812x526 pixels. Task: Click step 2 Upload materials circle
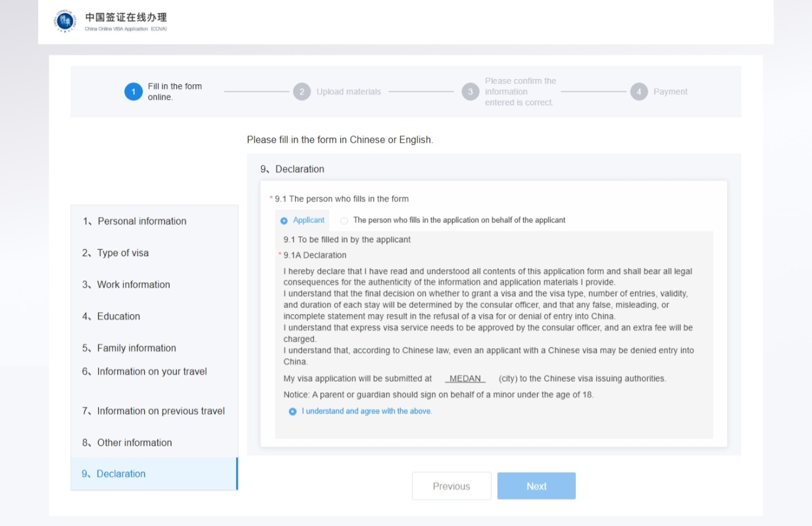301,92
